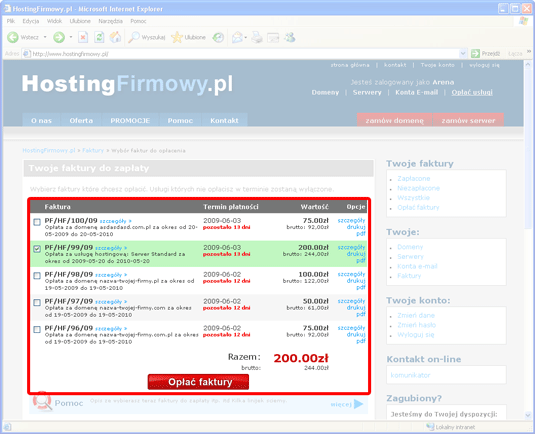
Task: Open the History clock icon
Action: tap(218, 37)
